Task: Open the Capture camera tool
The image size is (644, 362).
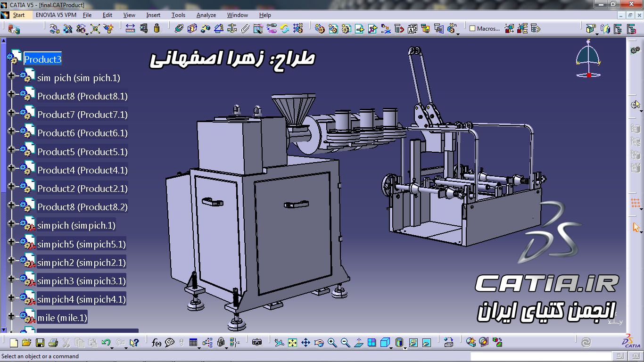Action: coord(257,343)
